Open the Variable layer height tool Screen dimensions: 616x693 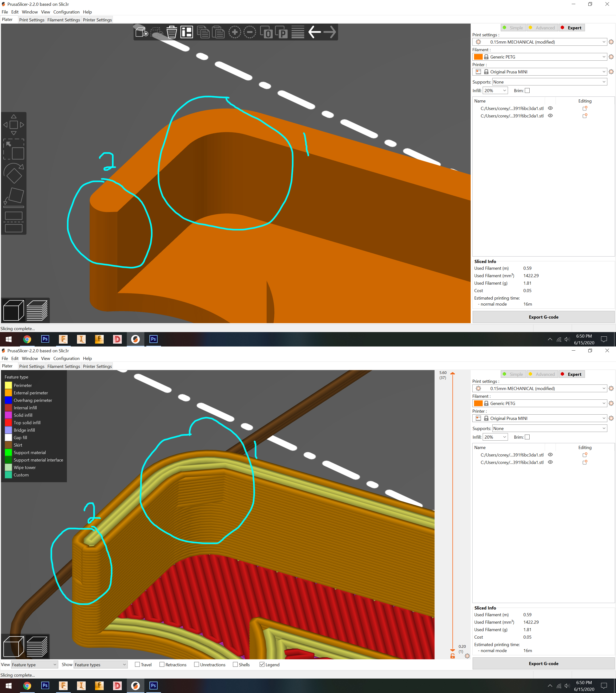coord(298,32)
